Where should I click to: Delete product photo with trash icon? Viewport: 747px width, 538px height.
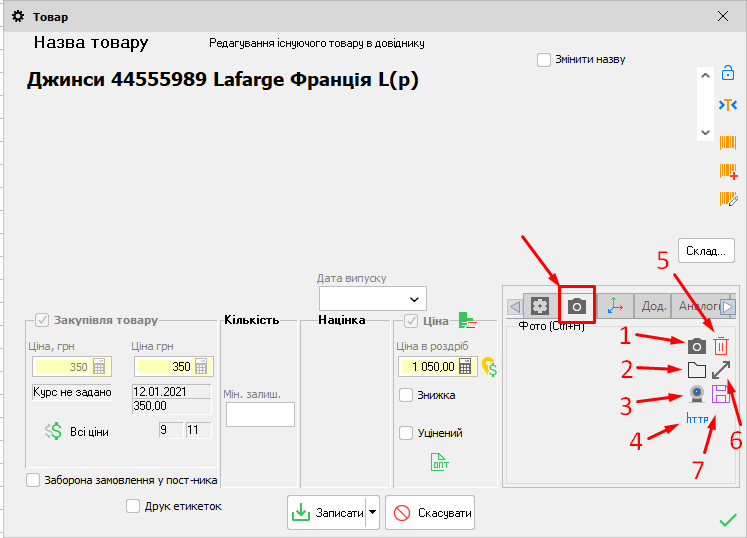[x=721, y=346]
